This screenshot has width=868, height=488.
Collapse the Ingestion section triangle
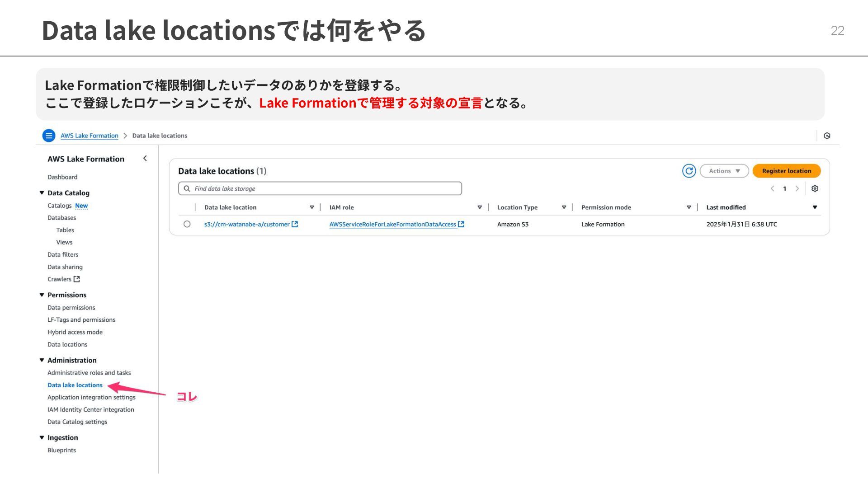pyautogui.click(x=42, y=437)
